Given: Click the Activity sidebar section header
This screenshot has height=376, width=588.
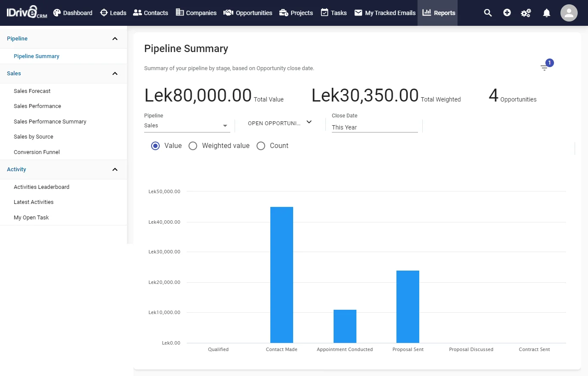Looking at the screenshot, I should click(x=63, y=170).
